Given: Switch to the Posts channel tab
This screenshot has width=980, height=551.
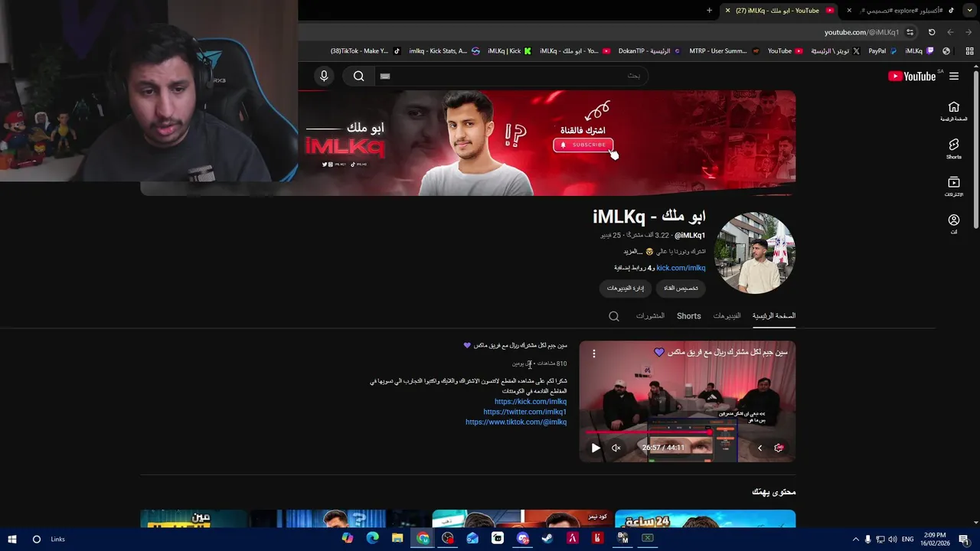Looking at the screenshot, I should (x=650, y=315).
